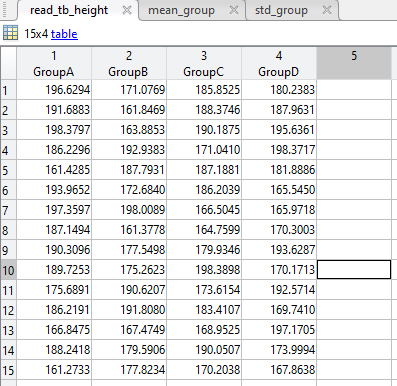Click cell with value 196.6294
Image resolution: width=397 pixels, height=386 pixels.
pyautogui.click(x=54, y=90)
